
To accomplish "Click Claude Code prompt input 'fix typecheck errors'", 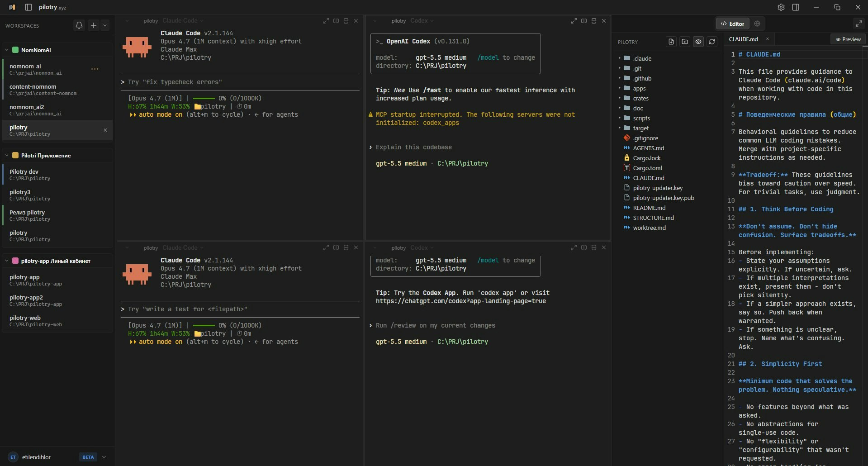I will (240, 82).
